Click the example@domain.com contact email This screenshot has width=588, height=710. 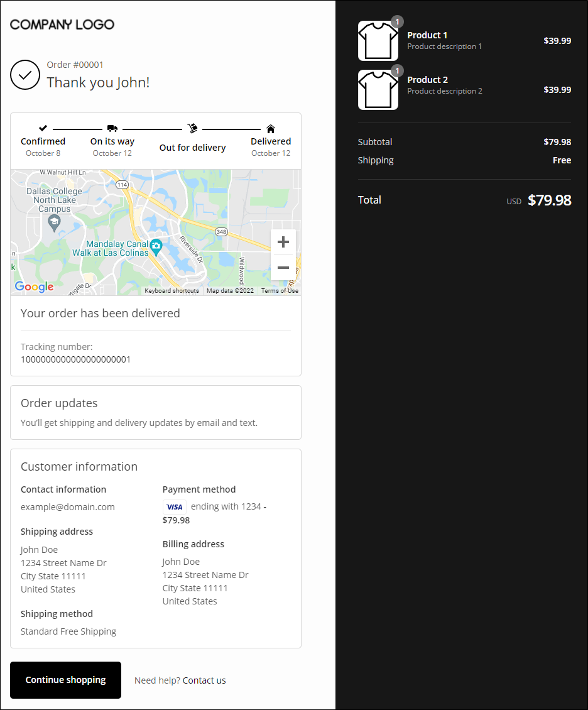point(68,507)
